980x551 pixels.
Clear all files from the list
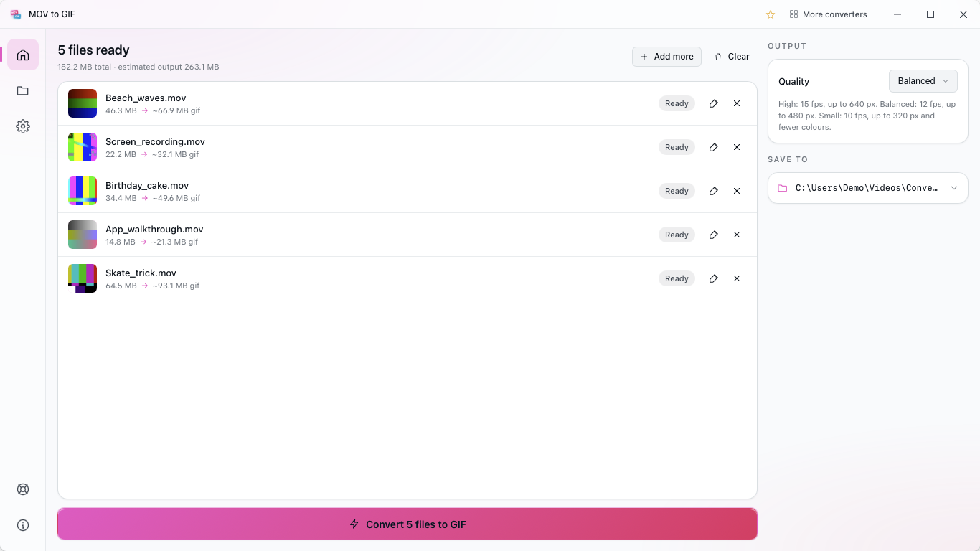click(x=732, y=57)
